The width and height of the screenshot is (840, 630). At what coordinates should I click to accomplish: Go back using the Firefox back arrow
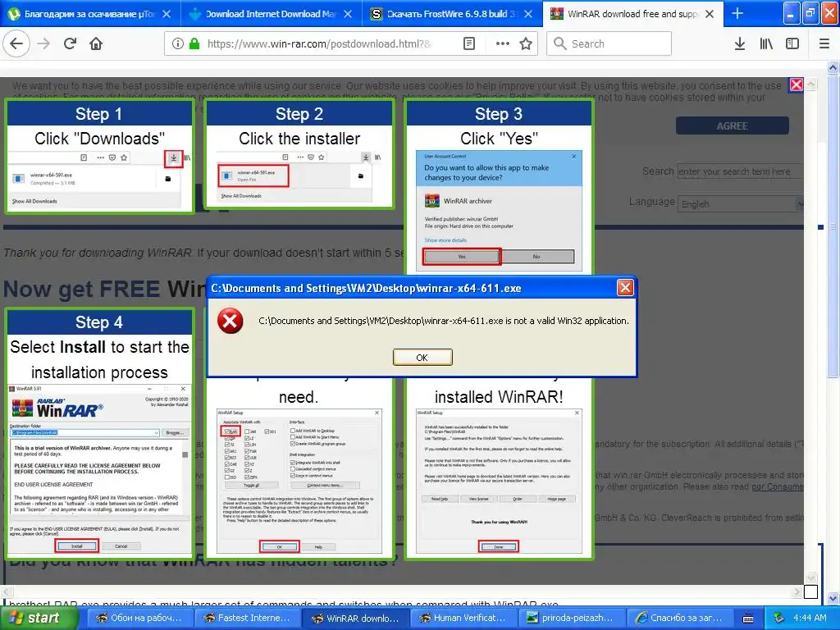(16, 43)
